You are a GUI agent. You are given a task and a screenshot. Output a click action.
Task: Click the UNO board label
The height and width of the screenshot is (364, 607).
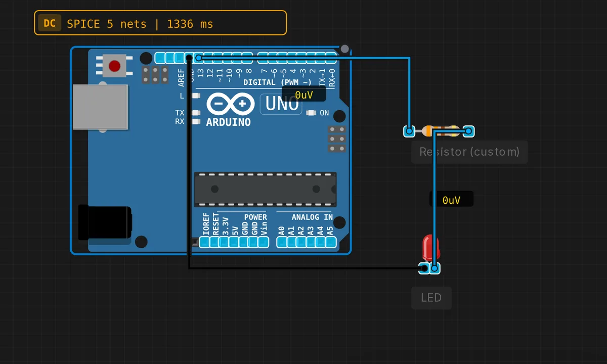281,104
